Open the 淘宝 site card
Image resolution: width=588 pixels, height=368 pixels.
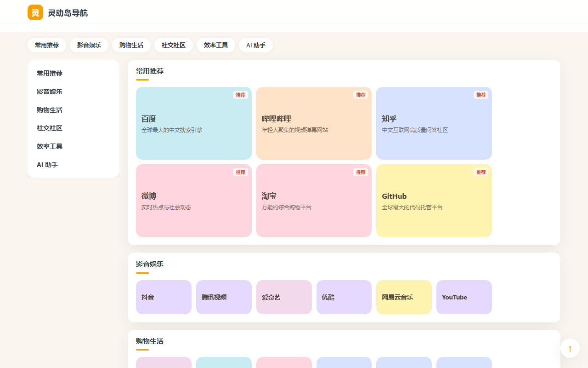click(x=314, y=201)
